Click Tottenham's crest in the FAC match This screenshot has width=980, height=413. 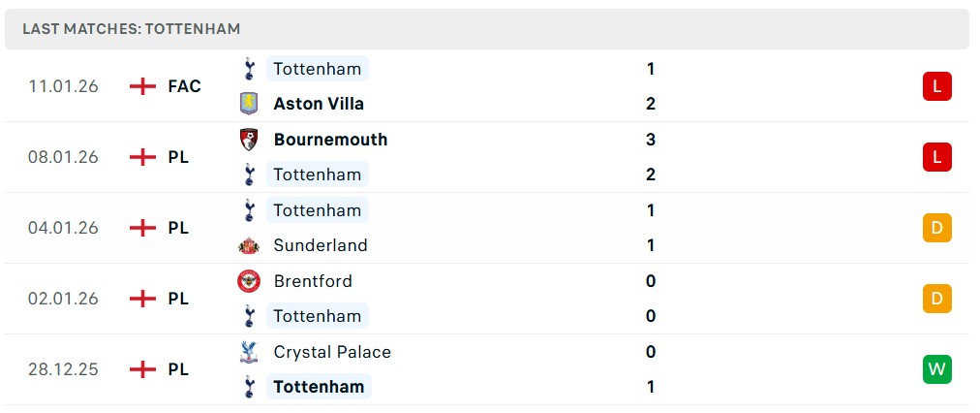(249, 69)
